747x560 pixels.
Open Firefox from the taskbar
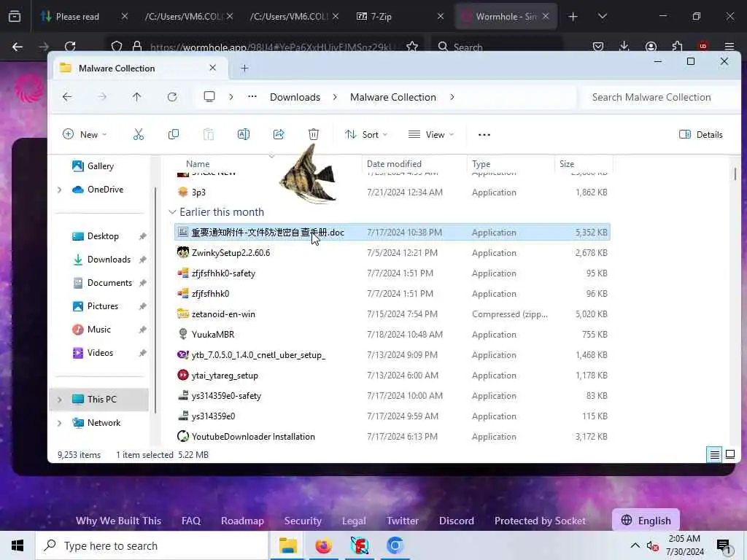coord(323,545)
